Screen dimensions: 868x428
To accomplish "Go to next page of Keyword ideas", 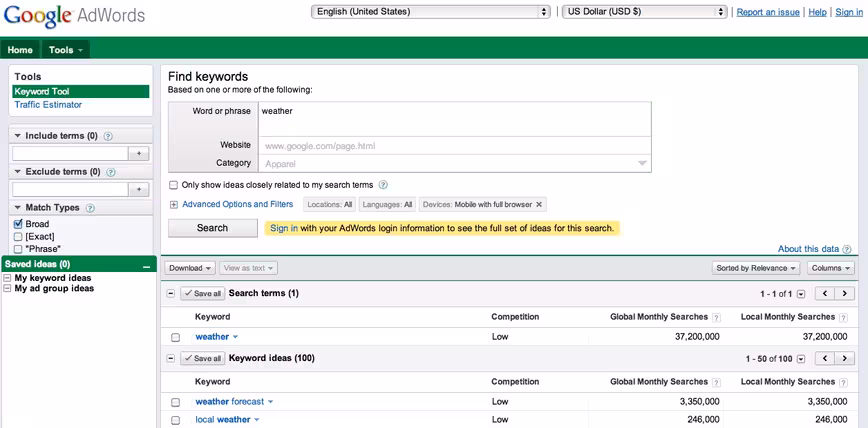I will click(x=844, y=359).
